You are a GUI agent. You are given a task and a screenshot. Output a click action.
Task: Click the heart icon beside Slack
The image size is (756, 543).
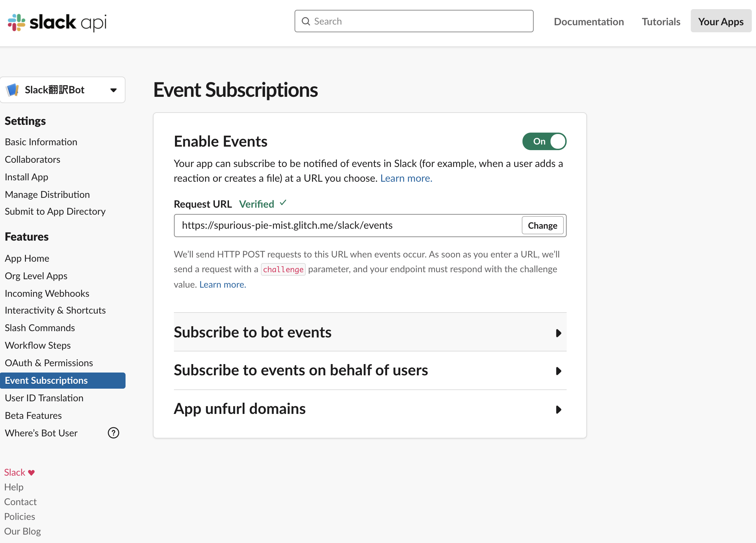coord(32,472)
